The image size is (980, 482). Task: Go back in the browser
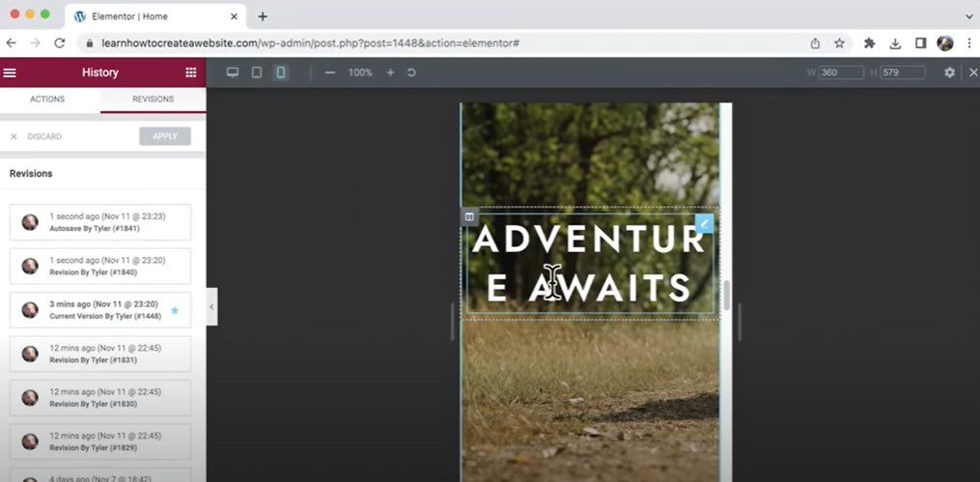[12, 43]
